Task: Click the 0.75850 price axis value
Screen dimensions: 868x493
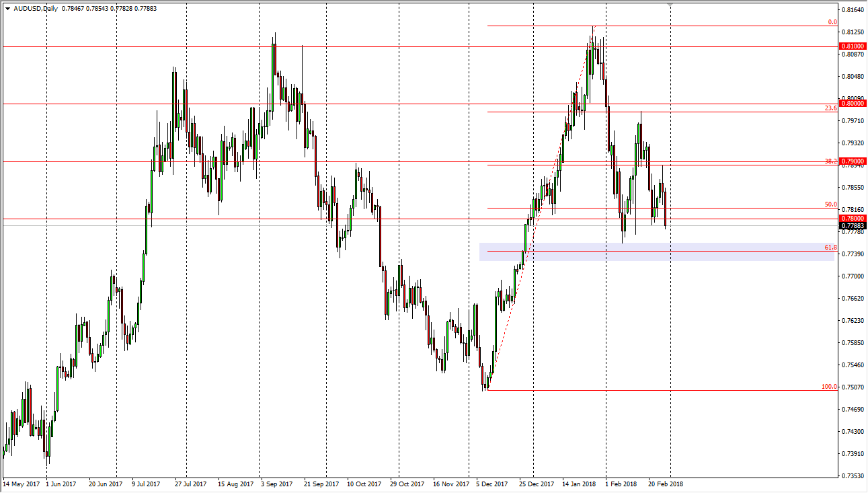Action: (853, 343)
